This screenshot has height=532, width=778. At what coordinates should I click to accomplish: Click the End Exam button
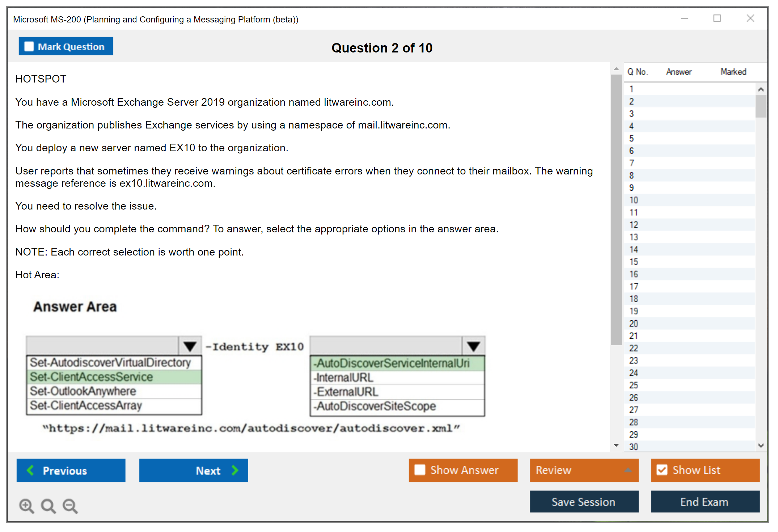705,502
